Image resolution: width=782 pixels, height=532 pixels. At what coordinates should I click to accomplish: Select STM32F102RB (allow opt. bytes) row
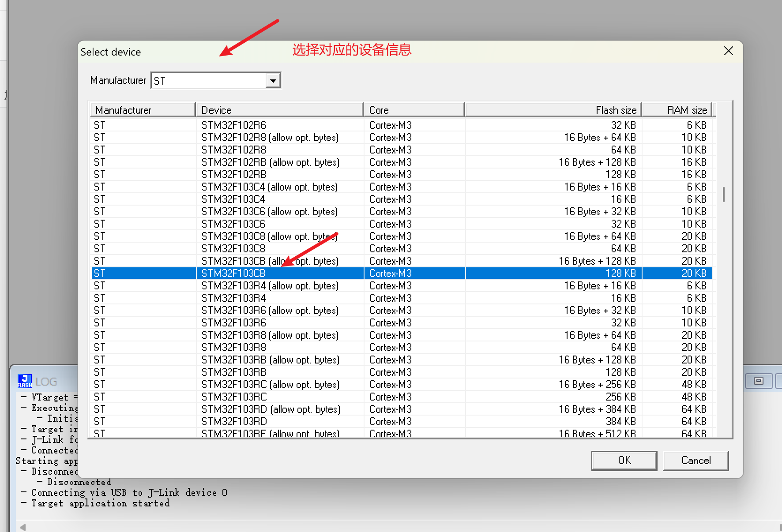402,162
